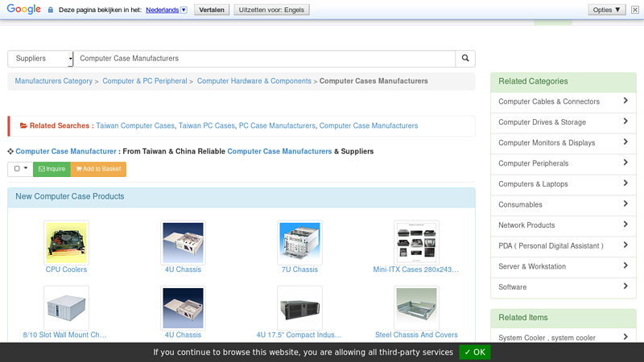Screen dimensions: 644x362
Task: Open the Server & Workstation category
Action: click(x=563, y=266)
